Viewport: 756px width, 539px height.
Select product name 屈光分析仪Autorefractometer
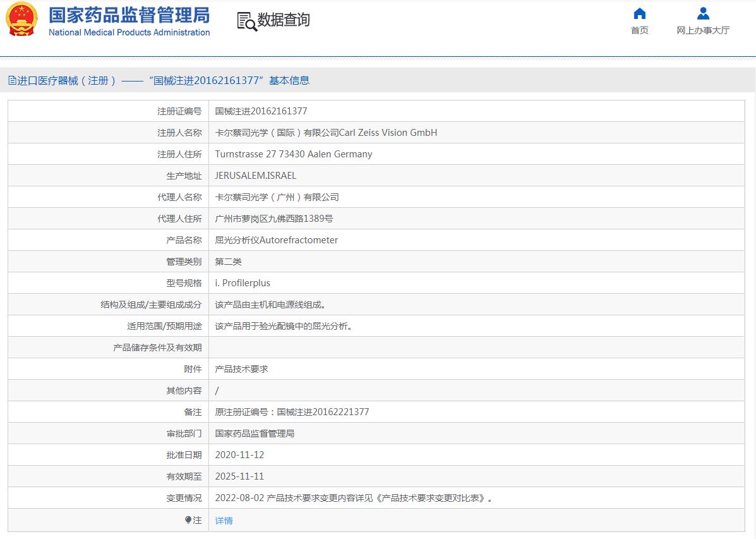click(x=276, y=240)
